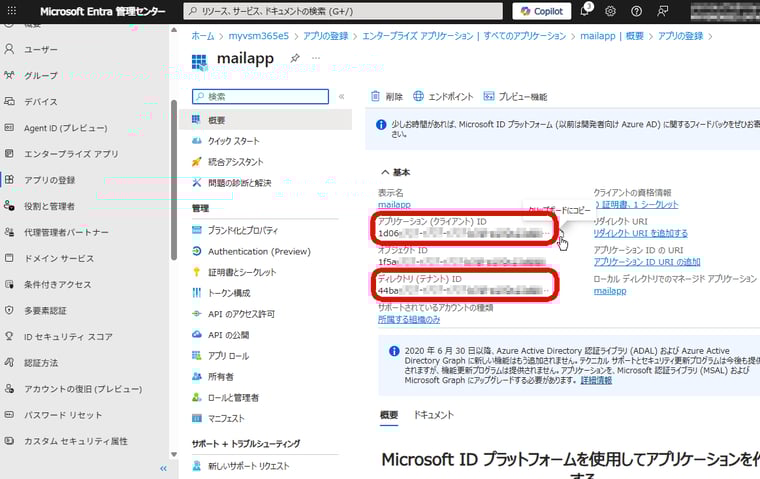
Task: Click the ホーム breadcrumb link
Action: pos(203,36)
